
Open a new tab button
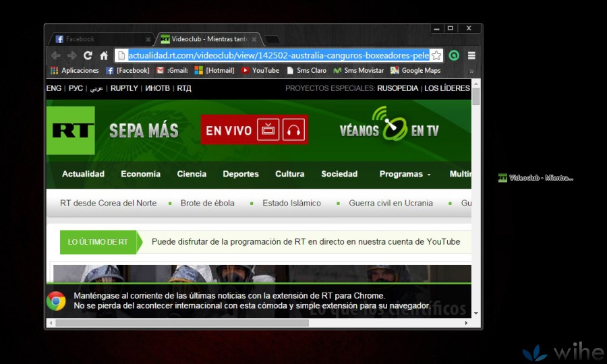coord(272,40)
